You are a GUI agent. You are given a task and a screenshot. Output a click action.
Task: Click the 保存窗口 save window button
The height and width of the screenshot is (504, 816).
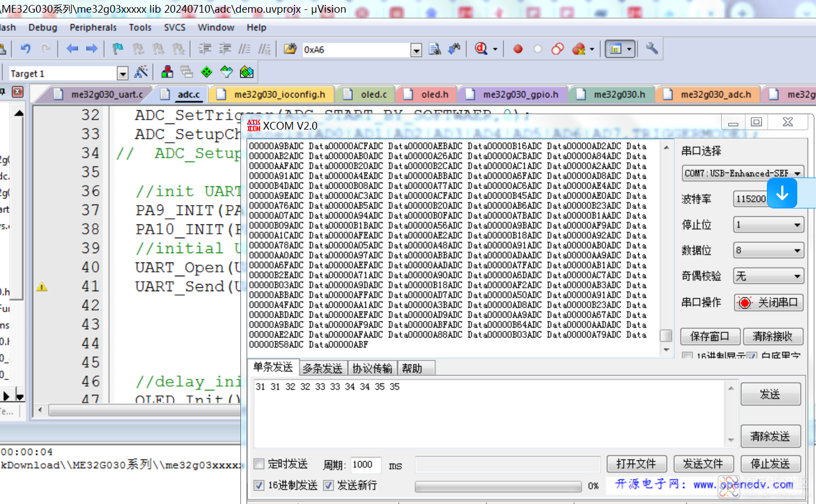tap(710, 336)
